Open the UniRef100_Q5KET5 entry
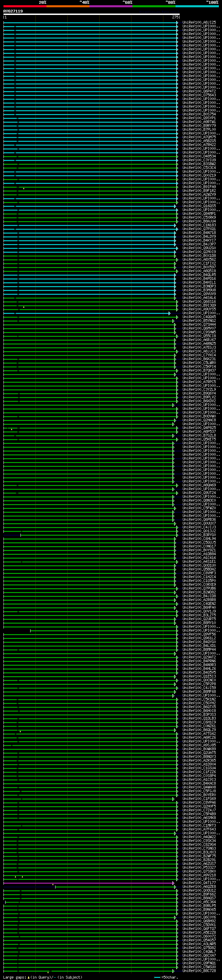 (199, 439)
